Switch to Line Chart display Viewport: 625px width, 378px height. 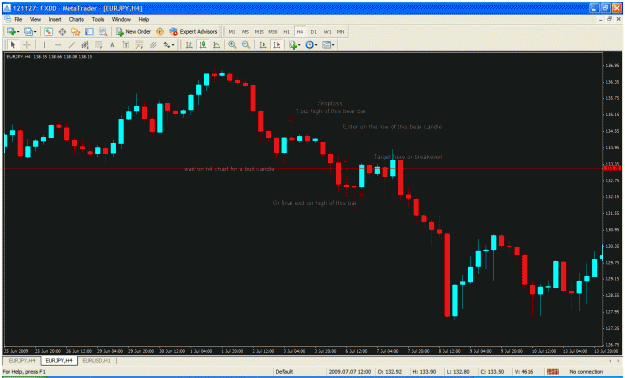216,45
